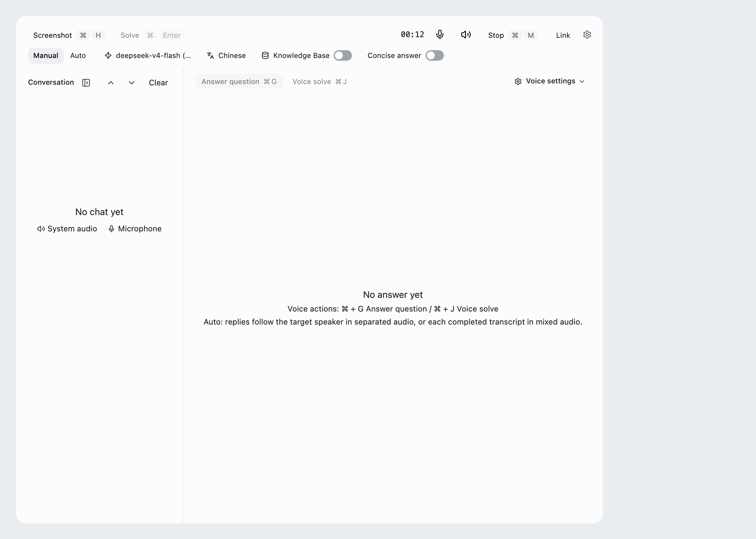Screen dimensions: 756x539
Task: Click the speaker audio icon in the top bar
Action: pyautogui.click(x=466, y=35)
